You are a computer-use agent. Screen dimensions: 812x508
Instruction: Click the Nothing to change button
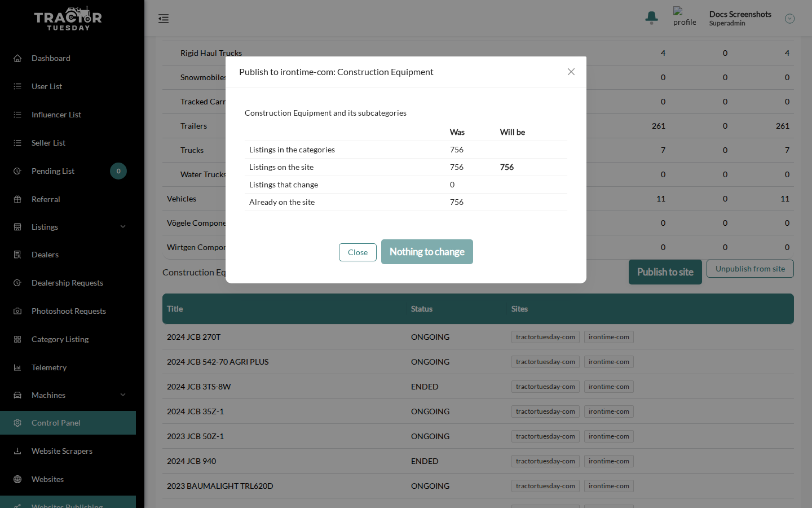point(427,252)
